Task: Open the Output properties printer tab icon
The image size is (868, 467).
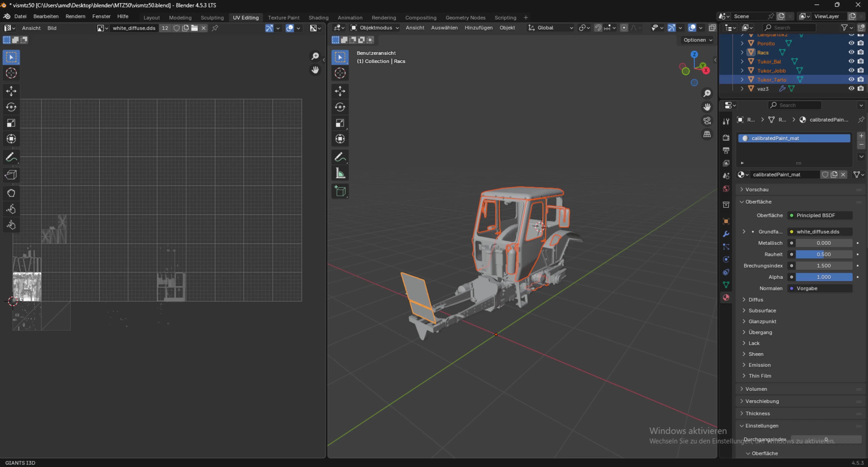Action: coord(726,150)
